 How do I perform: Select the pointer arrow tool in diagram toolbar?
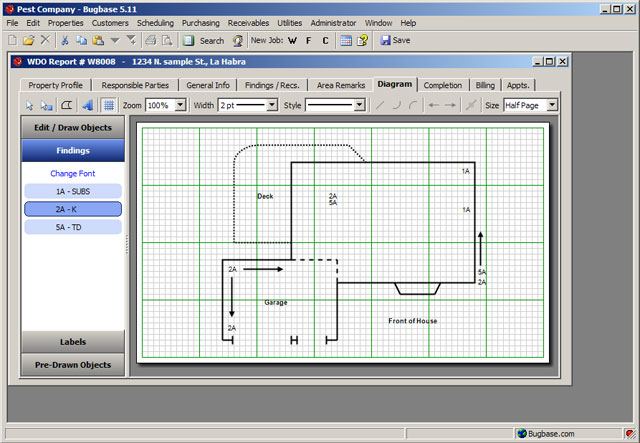pyautogui.click(x=28, y=105)
